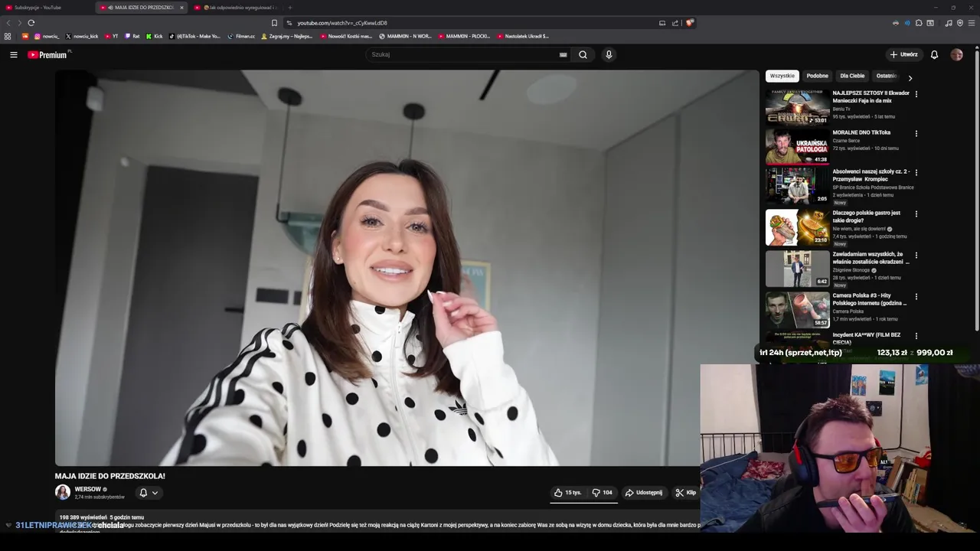The width and height of the screenshot is (980, 551).
Task: Open the nowciu_kick X bookmark
Action: (x=82, y=36)
